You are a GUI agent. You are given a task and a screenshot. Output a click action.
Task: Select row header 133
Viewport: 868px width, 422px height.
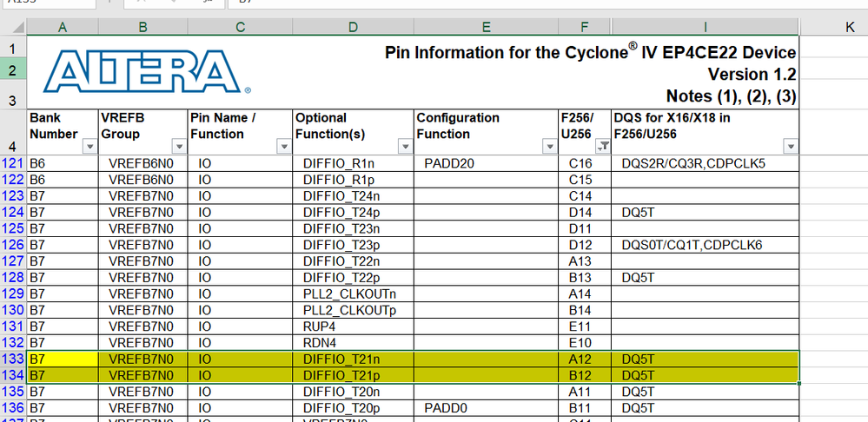(13, 359)
